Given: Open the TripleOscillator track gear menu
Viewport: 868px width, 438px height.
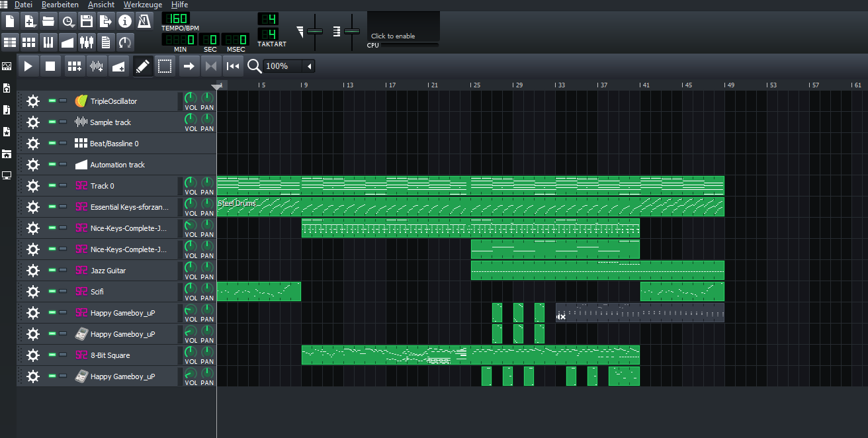Looking at the screenshot, I should (x=32, y=101).
